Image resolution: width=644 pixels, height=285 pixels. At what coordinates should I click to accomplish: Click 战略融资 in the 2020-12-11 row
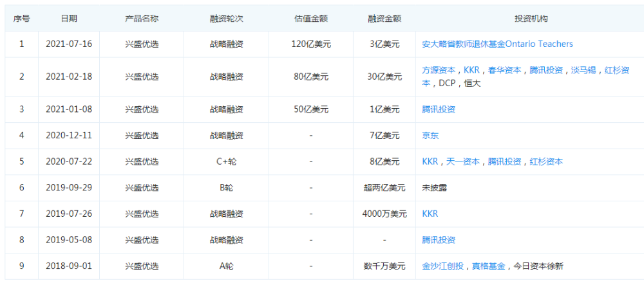coord(226,136)
